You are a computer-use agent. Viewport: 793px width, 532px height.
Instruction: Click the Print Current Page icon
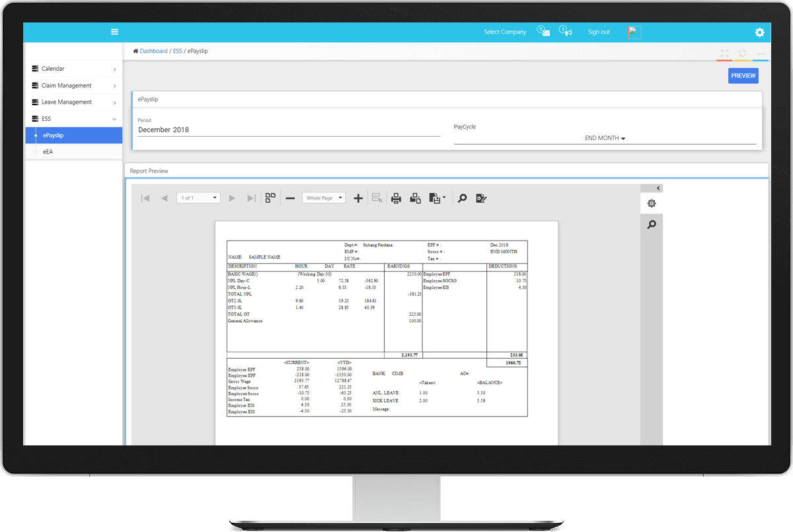click(416, 198)
